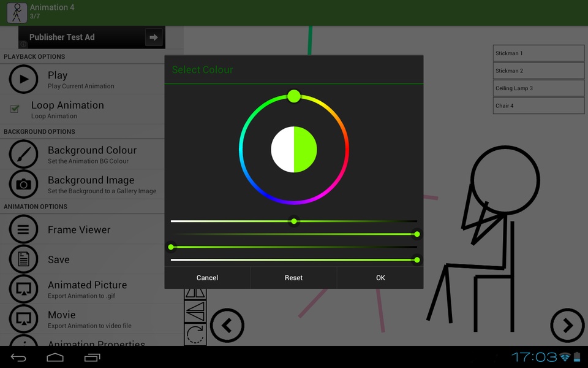Click Movie menu item label
The width and height of the screenshot is (588, 368).
tap(62, 315)
